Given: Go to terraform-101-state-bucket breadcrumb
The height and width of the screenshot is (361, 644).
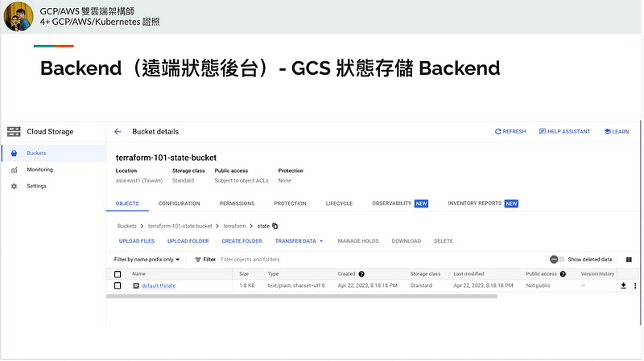Looking at the screenshot, I should coord(180,226).
